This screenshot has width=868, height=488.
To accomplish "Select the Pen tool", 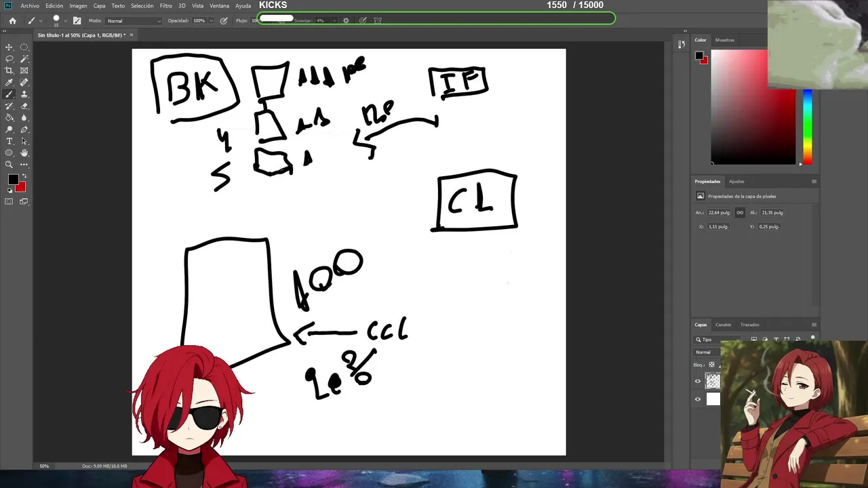I will coord(24,129).
